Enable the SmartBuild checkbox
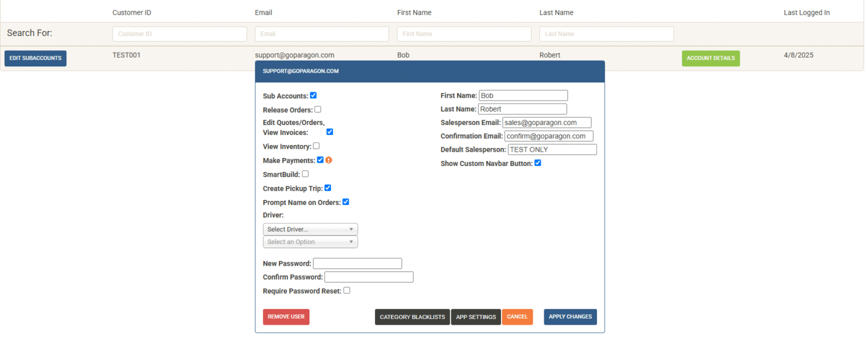Image resolution: width=868 pixels, height=337 pixels. [305, 174]
